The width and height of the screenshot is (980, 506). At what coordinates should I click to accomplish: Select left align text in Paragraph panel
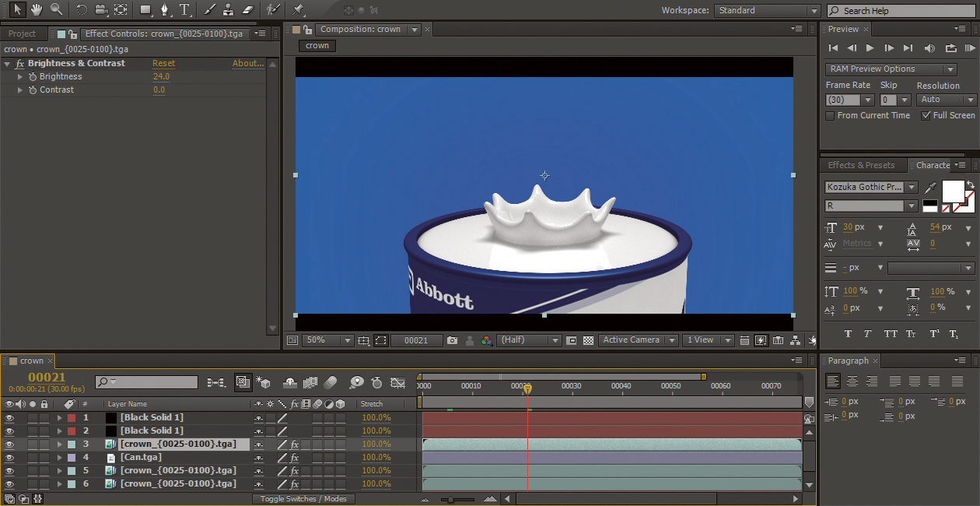[x=833, y=381]
